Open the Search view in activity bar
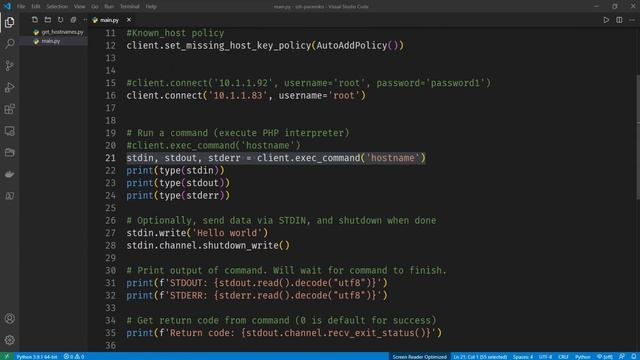The height and width of the screenshot is (360, 640). point(9,44)
